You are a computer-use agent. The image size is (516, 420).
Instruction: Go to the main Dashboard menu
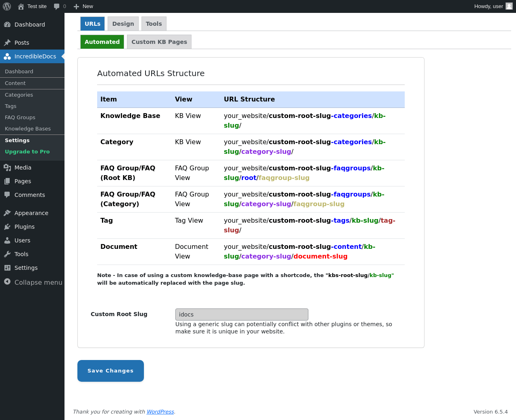click(30, 25)
